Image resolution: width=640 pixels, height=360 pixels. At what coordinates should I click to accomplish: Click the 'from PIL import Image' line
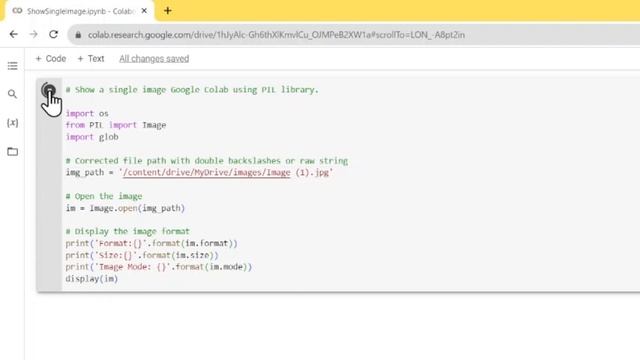[116, 125]
